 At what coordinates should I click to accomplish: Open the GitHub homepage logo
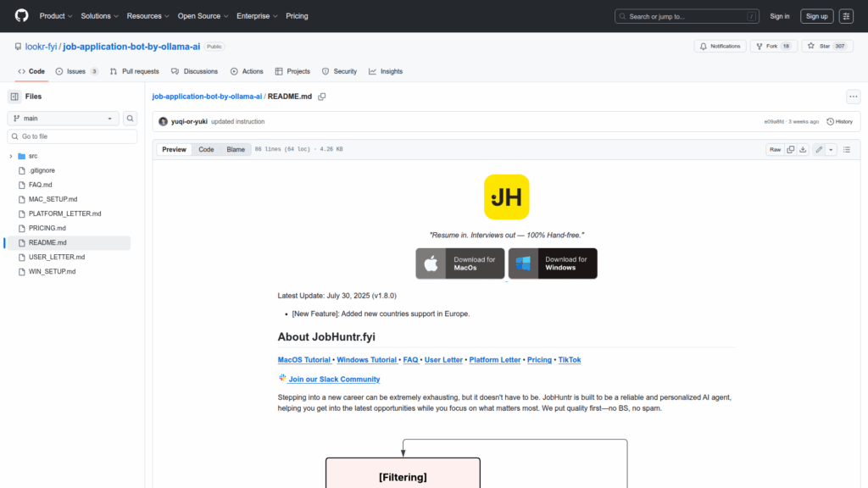point(21,16)
